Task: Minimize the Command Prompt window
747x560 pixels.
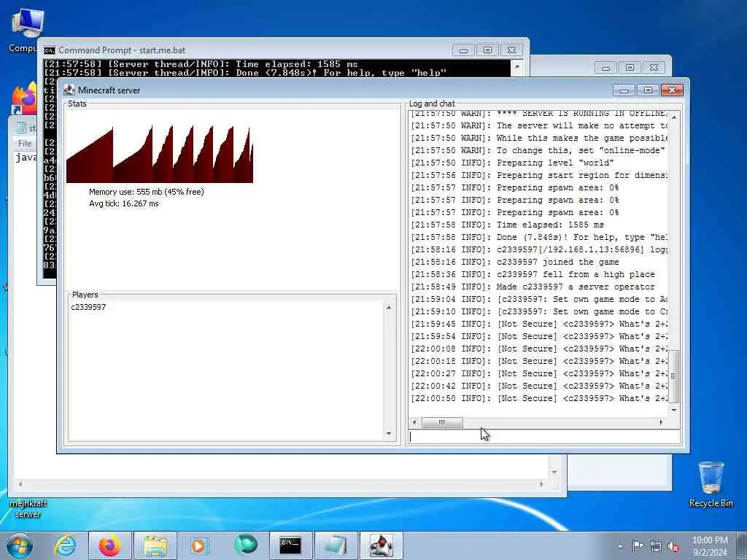Action: (463, 50)
